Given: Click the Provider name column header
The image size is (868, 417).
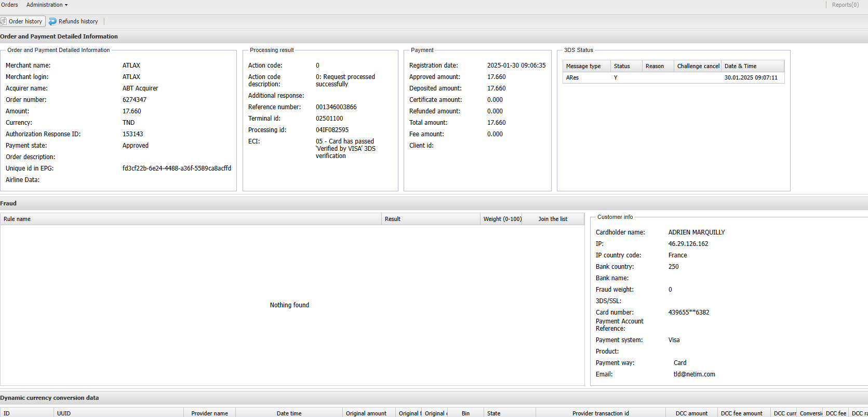Looking at the screenshot, I should (209, 413).
